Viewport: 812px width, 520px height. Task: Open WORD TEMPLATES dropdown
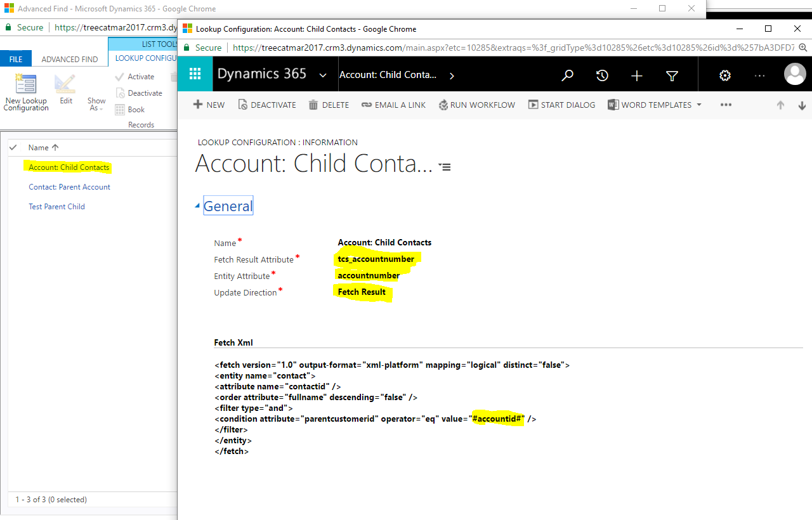(x=655, y=105)
